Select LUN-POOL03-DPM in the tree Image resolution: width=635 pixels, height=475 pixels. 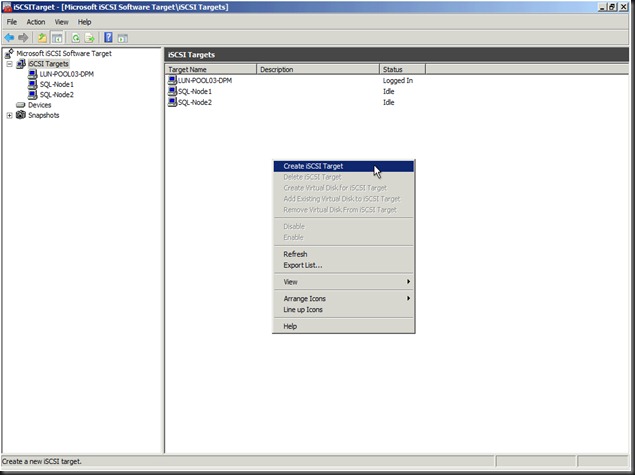point(67,74)
